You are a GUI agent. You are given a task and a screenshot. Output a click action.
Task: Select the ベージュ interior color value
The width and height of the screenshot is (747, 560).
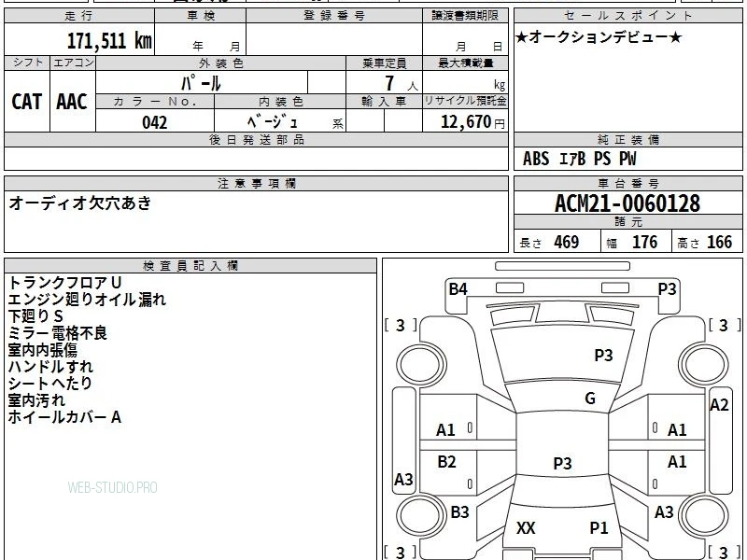[x=273, y=122]
